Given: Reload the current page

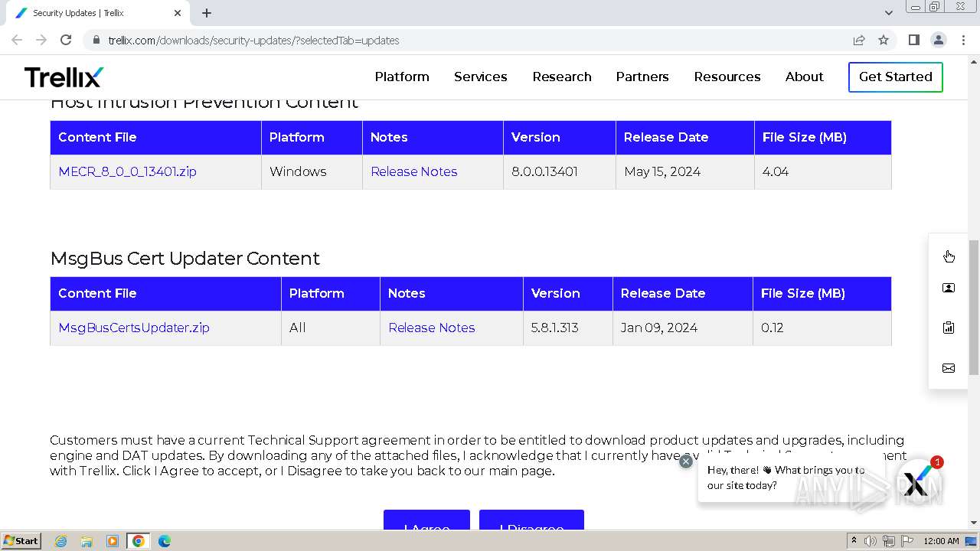Looking at the screenshot, I should click(x=66, y=40).
